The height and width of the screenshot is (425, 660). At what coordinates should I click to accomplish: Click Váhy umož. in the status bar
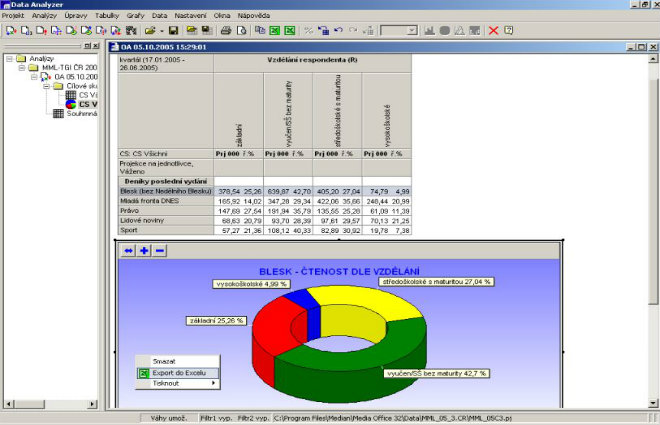[x=169, y=418]
